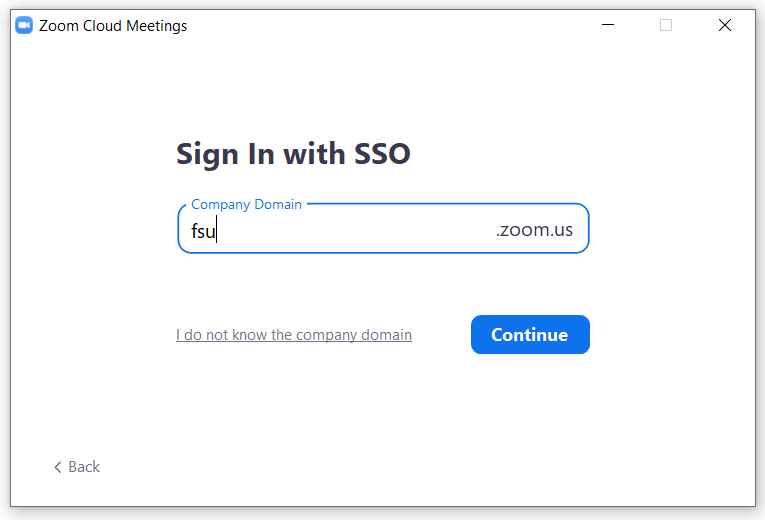Click the Zoom camera icon in title bar
Viewport: 765px width, 520px height.
click(25, 26)
